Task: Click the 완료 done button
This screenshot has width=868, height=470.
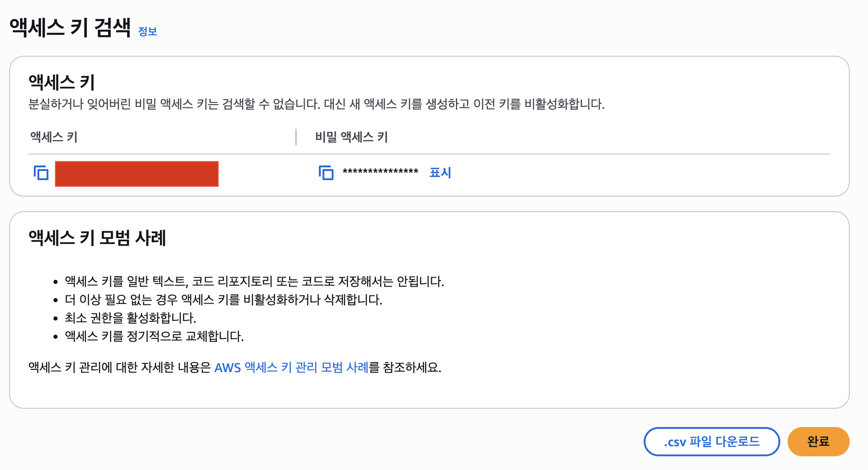Action: tap(818, 442)
